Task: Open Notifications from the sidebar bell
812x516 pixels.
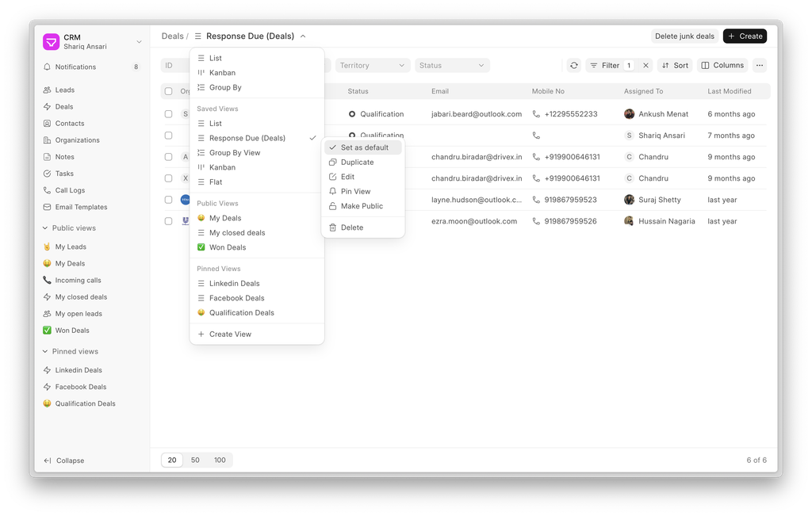Action: click(48, 67)
